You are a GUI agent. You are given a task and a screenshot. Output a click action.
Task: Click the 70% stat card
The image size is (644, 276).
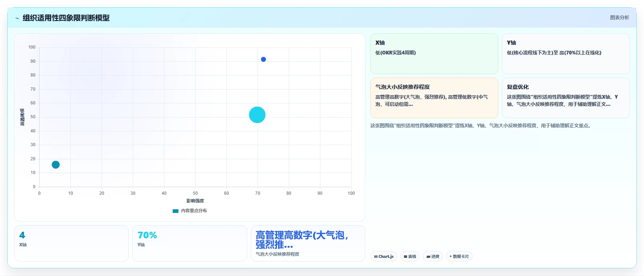pyautogui.click(x=190, y=243)
